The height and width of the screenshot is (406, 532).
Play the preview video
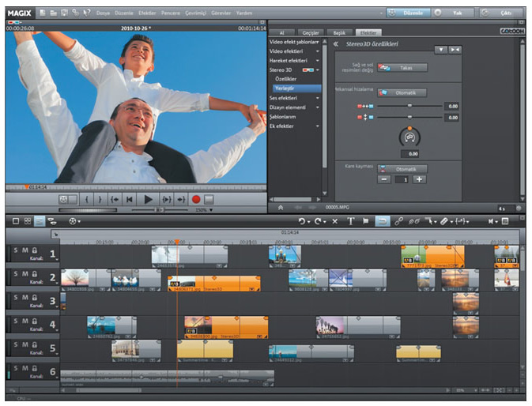coord(148,200)
